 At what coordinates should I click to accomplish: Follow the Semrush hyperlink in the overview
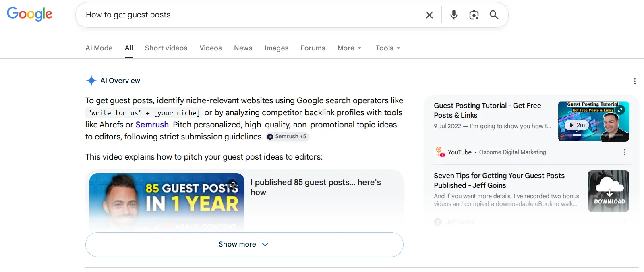coord(152,125)
